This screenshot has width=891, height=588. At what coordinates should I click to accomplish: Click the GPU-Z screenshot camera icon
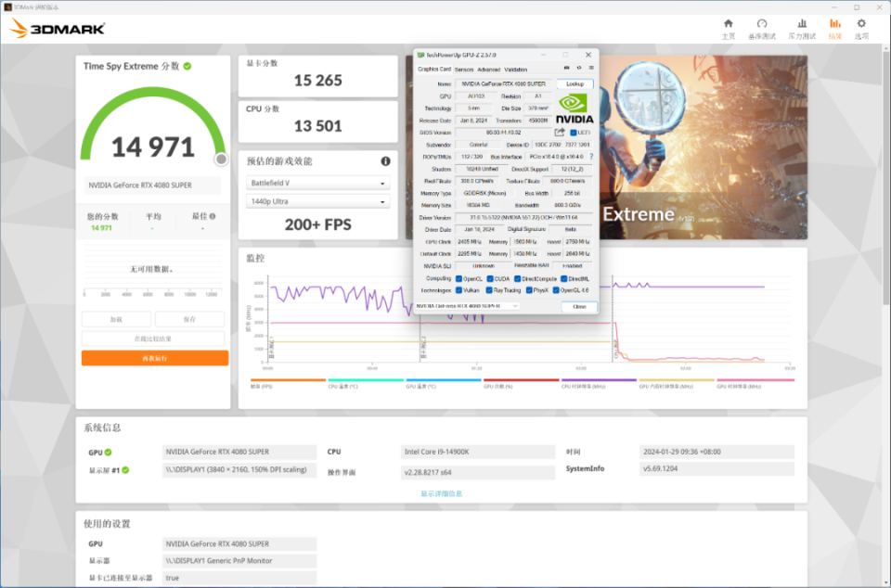click(566, 68)
